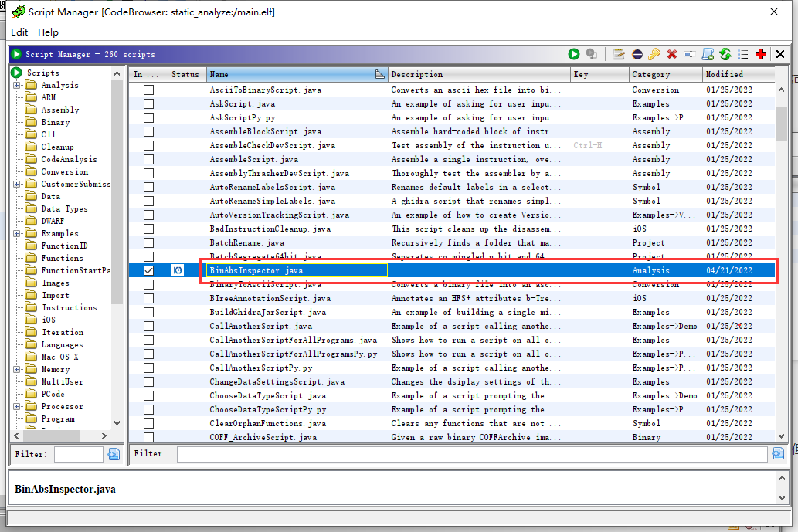Screen dimensions: 798x532
Task: Expand the CustomerSubmission category node
Action: click(17, 184)
